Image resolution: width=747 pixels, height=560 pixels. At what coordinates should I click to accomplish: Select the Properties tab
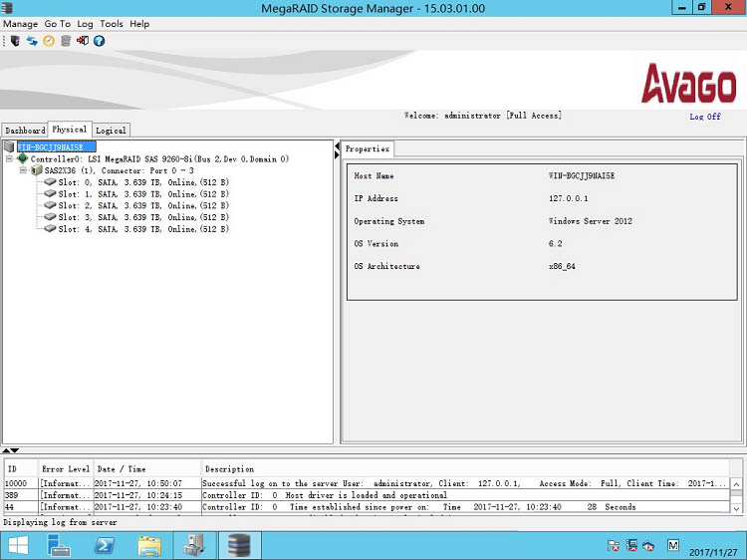tap(368, 148)
